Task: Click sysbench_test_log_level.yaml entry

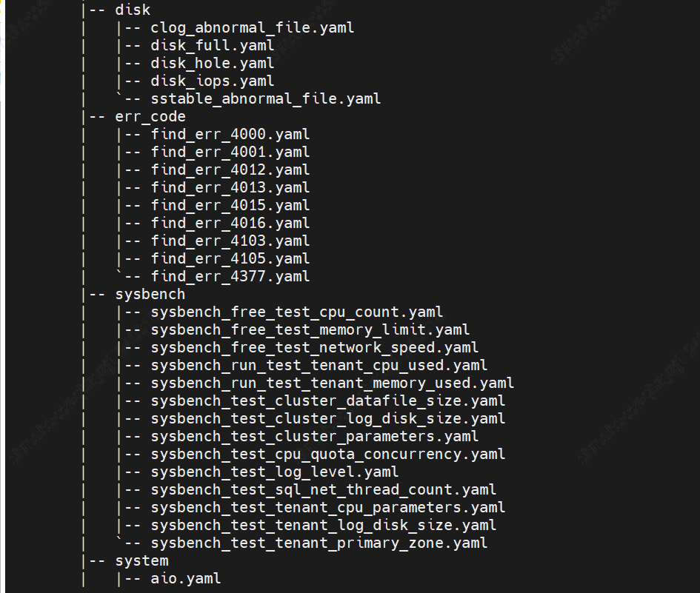Action: [x=275, y=472]
